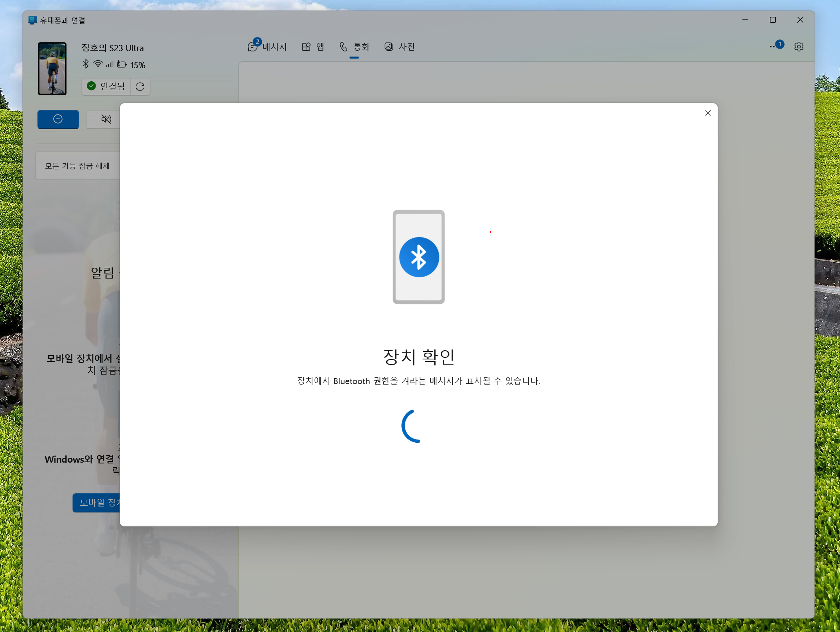Open settings with the gear icon
The height and width of the screenshot is (632, 840).
(x=799, y=47)
